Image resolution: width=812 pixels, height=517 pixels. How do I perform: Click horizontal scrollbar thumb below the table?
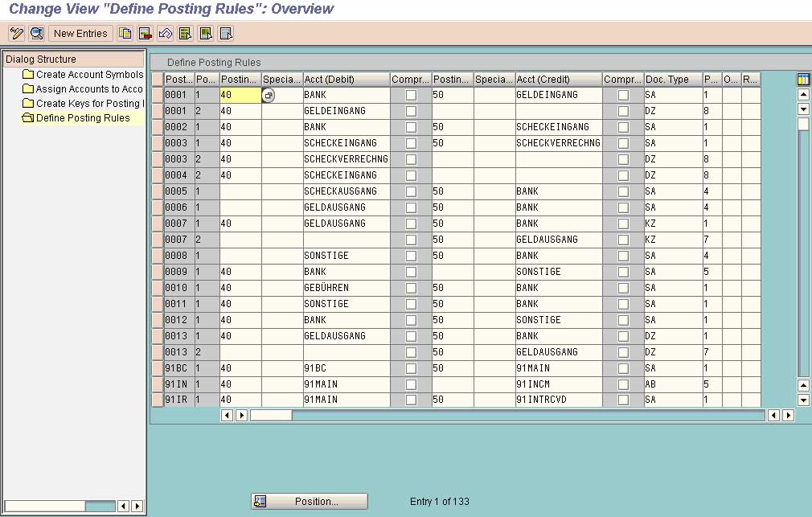(271, 416)
